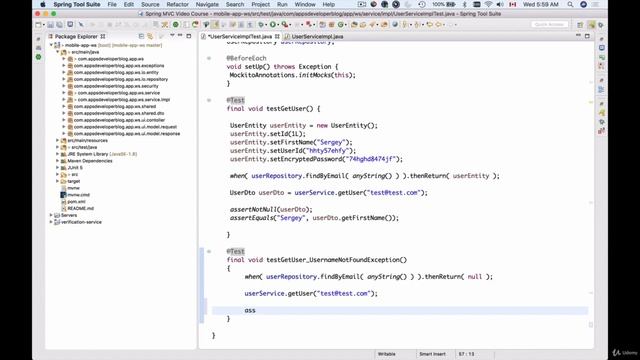Fold the setUp method via gutter toggle

point(209,58)
